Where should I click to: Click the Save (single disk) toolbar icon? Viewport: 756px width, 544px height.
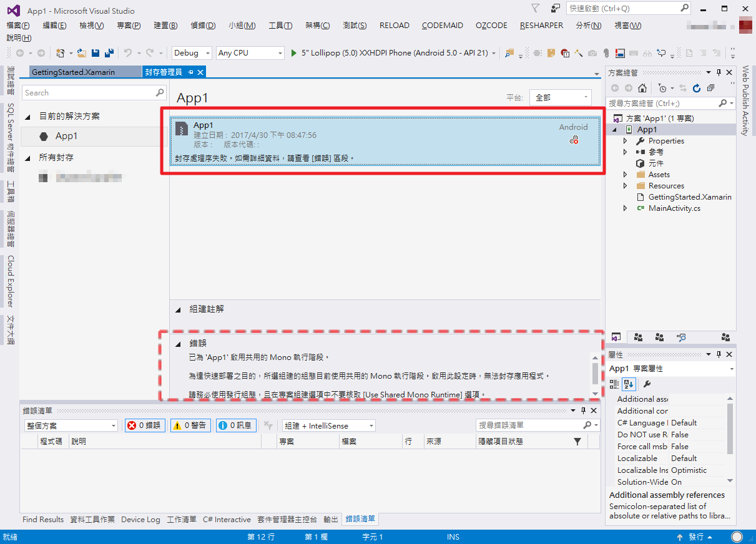click(x=96, y=53)
